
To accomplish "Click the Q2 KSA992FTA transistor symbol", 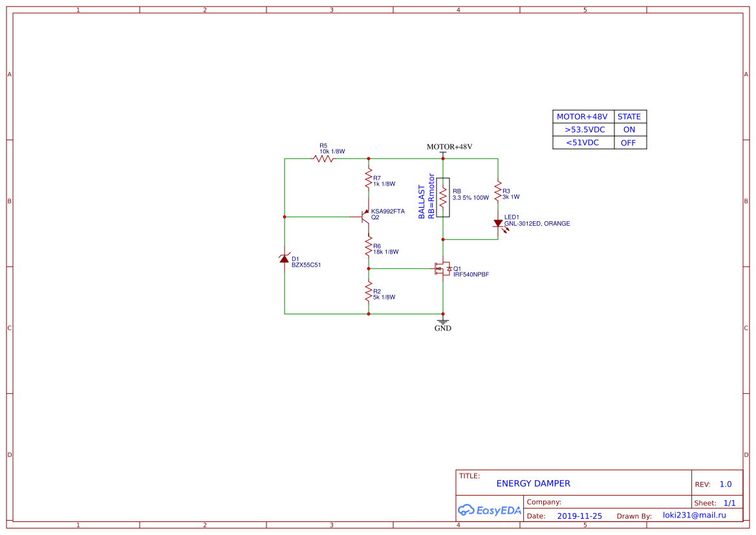I will pos(365,217).
